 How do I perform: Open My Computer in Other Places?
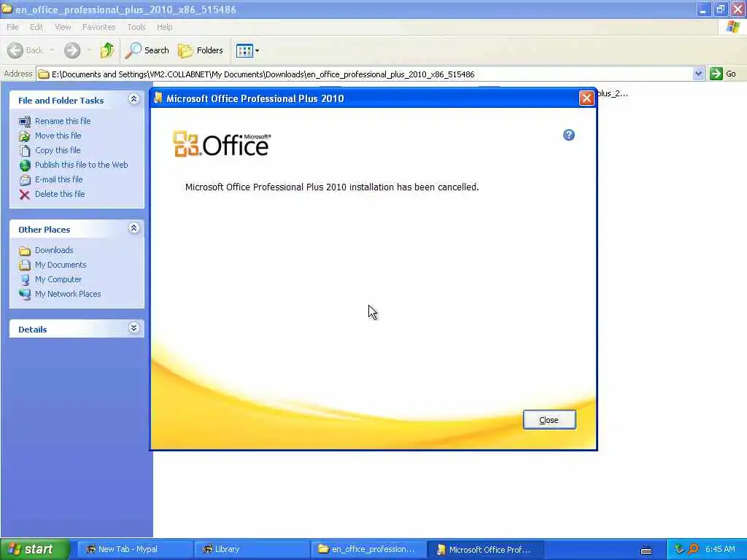[x=58, y=279]
